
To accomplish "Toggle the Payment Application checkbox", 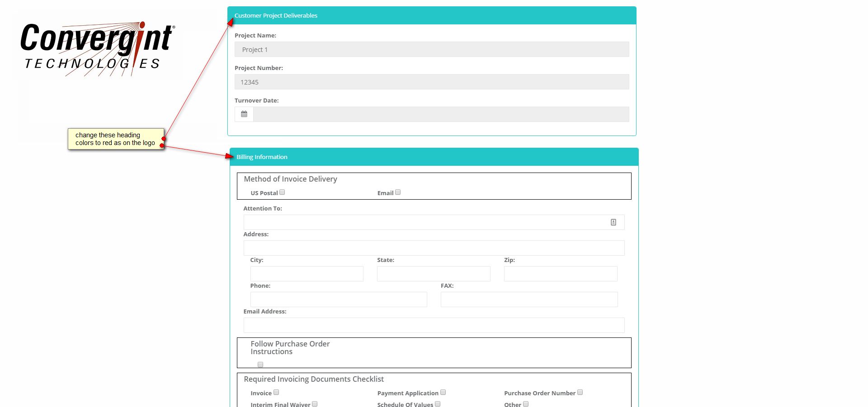I will 443,392.
